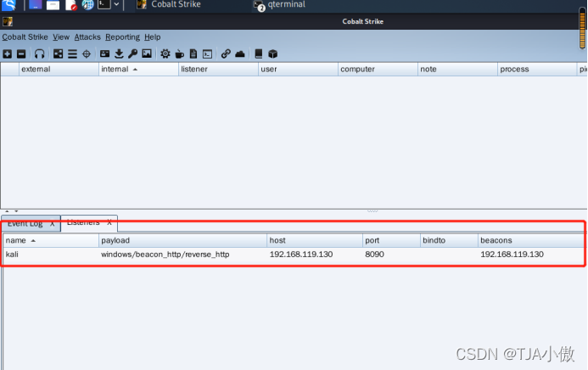Open the Attacks menu
This screenshot has width=588, height=370.
coord(87,37)
